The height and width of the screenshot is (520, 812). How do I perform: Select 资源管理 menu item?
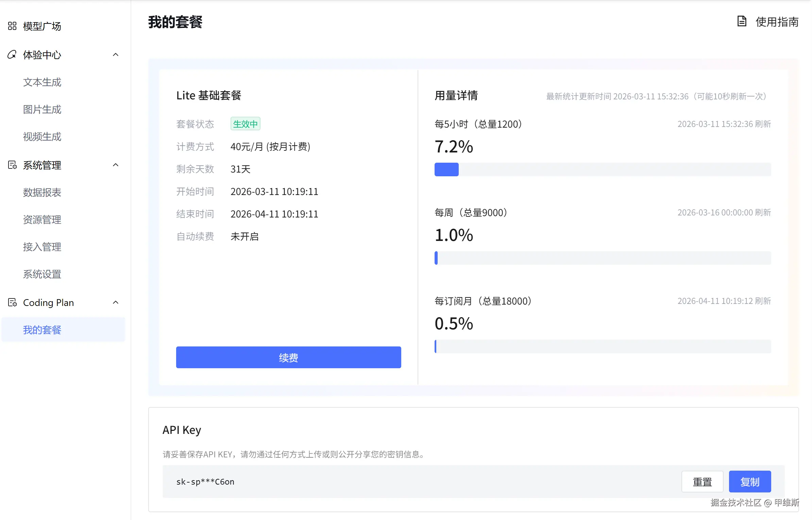tap(42, 220)
